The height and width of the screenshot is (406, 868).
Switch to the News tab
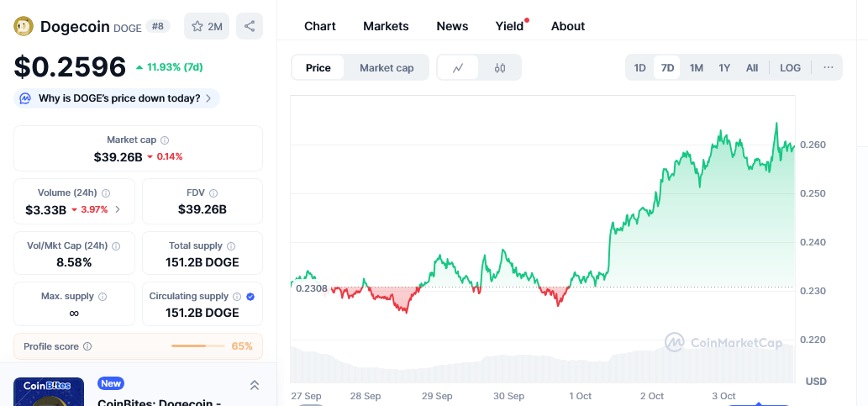pos(452,26)
